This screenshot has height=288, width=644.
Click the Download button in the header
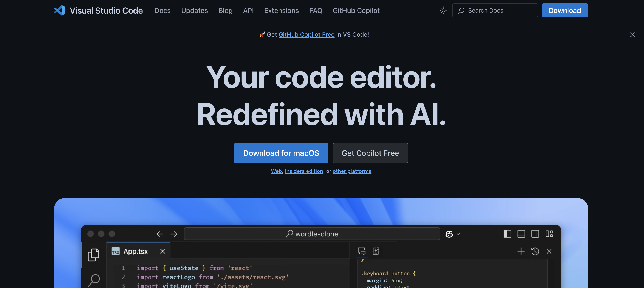pos(565,11)
